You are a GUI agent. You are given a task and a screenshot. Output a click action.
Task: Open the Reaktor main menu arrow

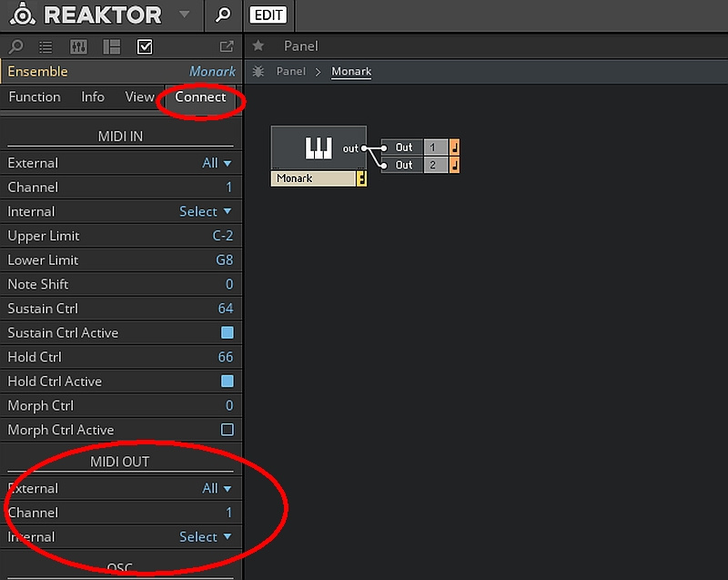point(185,15)
